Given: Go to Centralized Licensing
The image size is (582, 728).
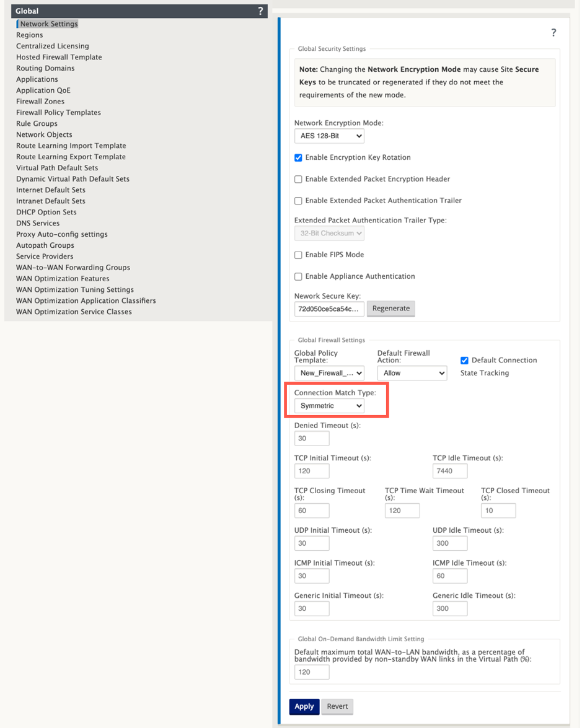Looking at the screenshot, I should 53,46.
